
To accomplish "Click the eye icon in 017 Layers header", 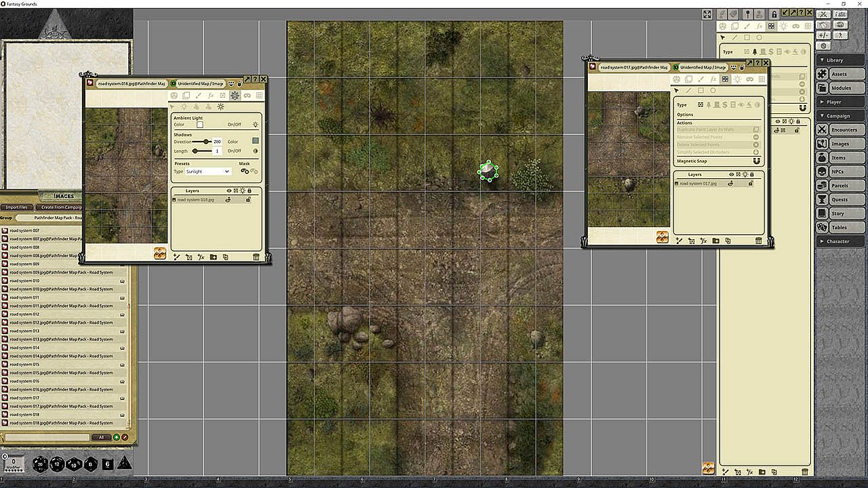I will [731, 175].
